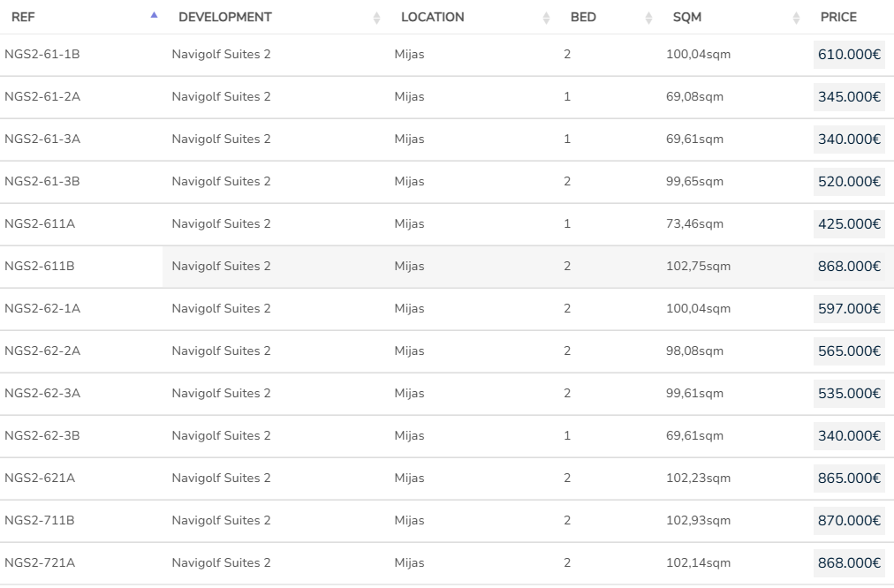Select the 520.000€ price badge
The height and width of the screenshot is (588, 894).
[x=849, y=182]
